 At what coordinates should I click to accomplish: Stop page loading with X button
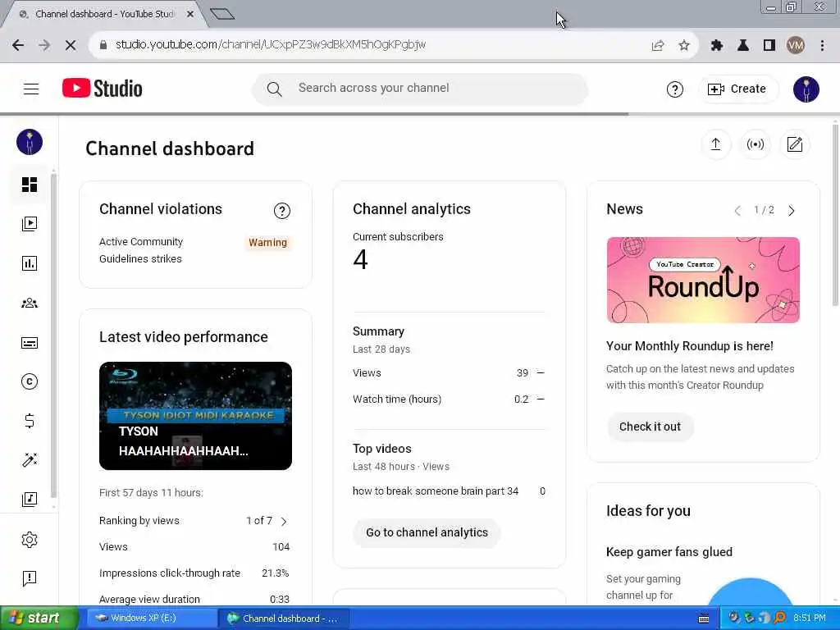(71, 45)
